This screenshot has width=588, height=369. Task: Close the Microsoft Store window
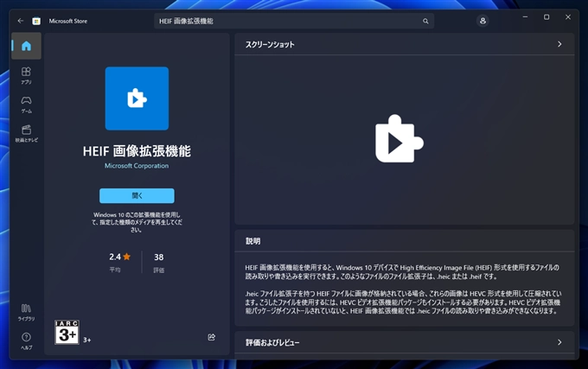tap(568, 17)
